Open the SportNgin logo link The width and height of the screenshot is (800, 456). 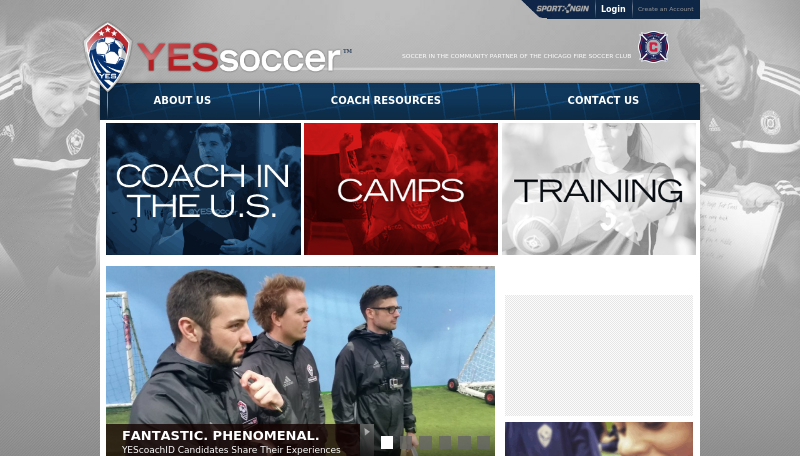tap(563, 9)
